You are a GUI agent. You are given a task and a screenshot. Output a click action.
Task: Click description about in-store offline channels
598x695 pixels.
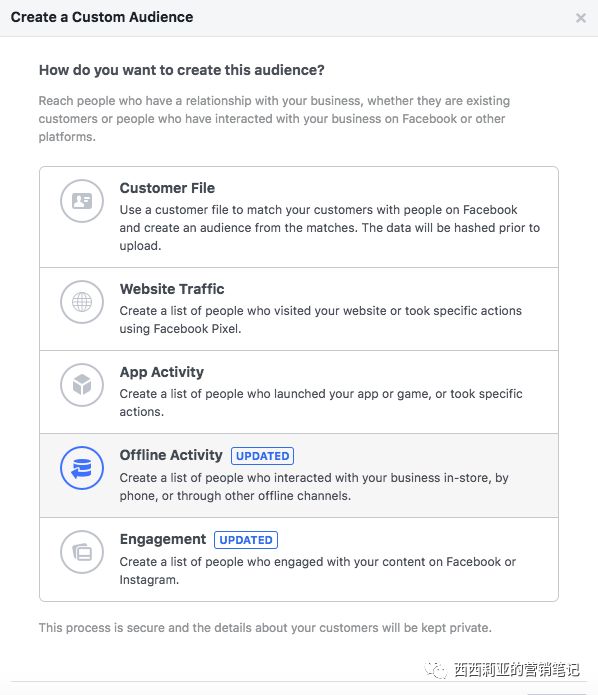[314, 487]
